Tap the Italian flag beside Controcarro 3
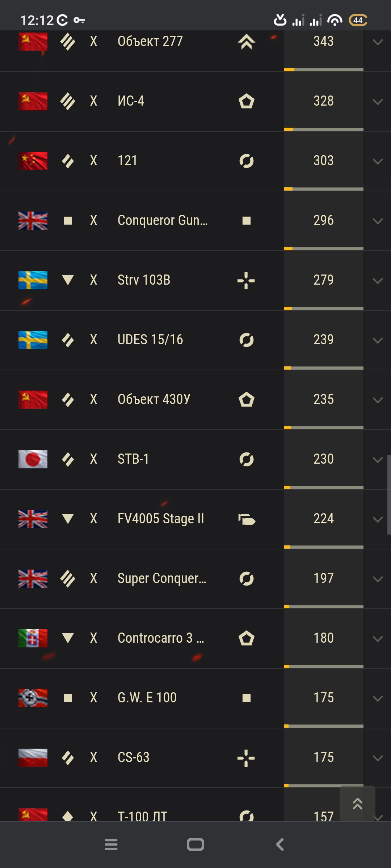The height and width of the screenshot is (868, 391). [33, 638]
